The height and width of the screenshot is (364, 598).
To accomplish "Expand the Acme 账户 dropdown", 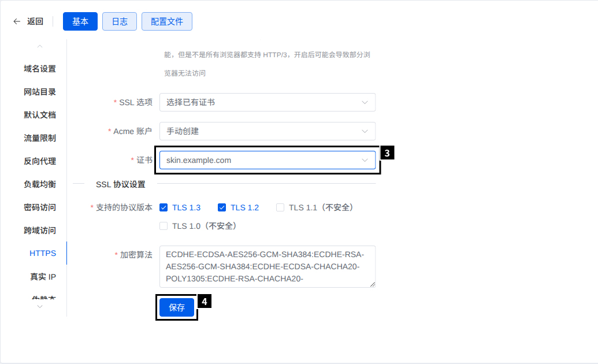I will tap(268, 131).
